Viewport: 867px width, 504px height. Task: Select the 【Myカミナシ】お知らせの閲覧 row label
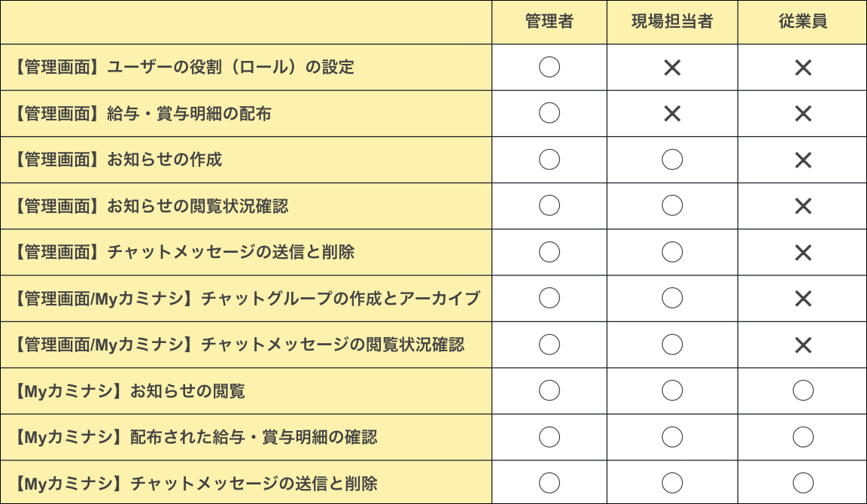pos(129,391)
